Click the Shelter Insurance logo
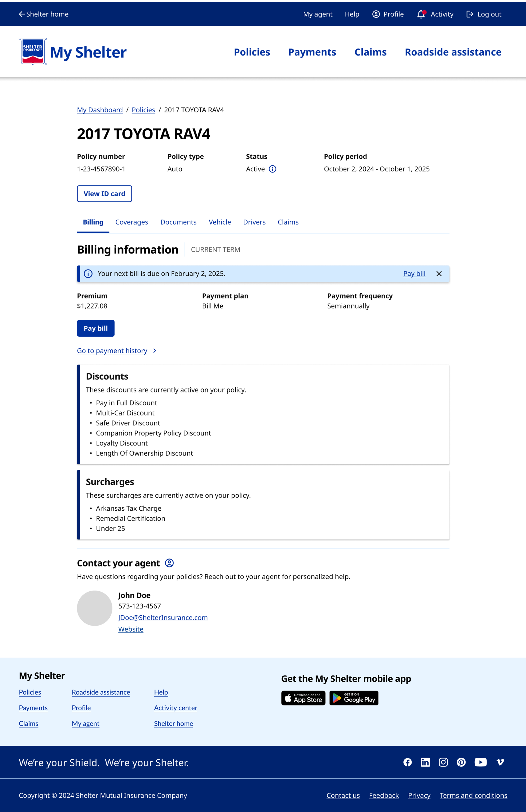This screenshot has width=526, height=812. pyautogui.click(x=33, y=51)
